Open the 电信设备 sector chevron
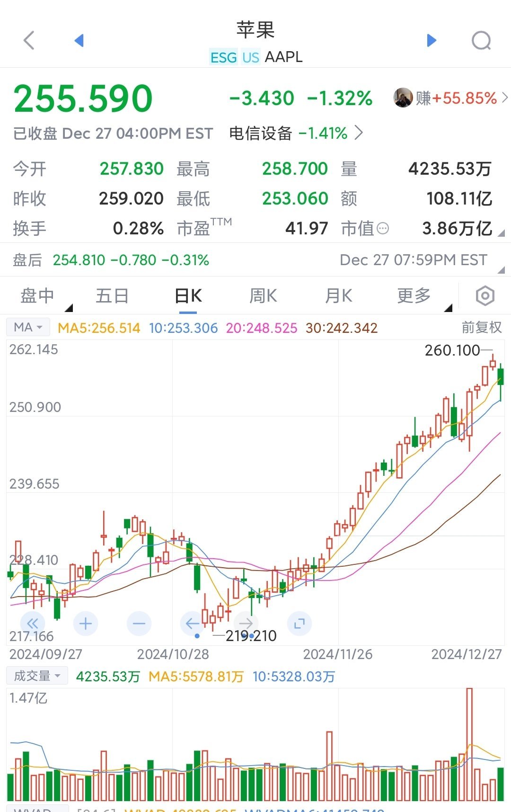The image size is (511, 812). 359,133
